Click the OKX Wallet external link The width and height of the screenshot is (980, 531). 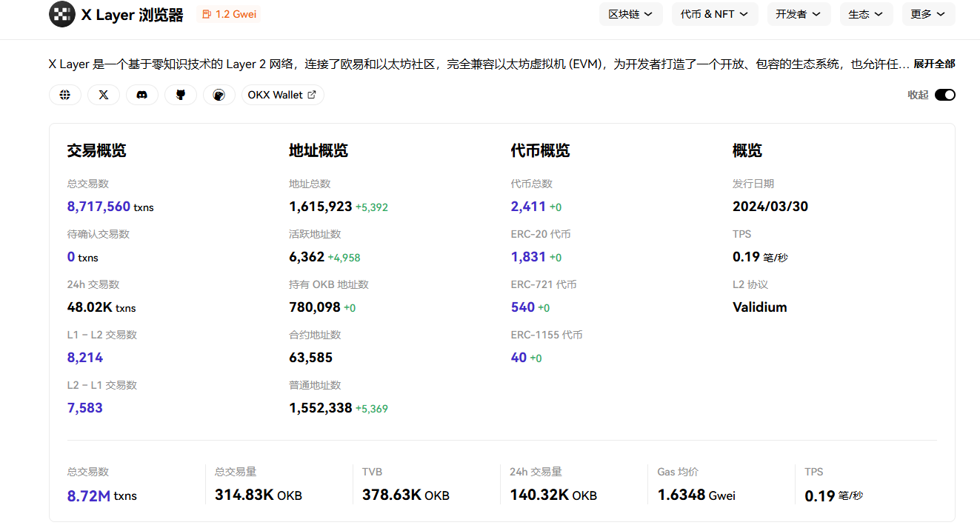282,95
